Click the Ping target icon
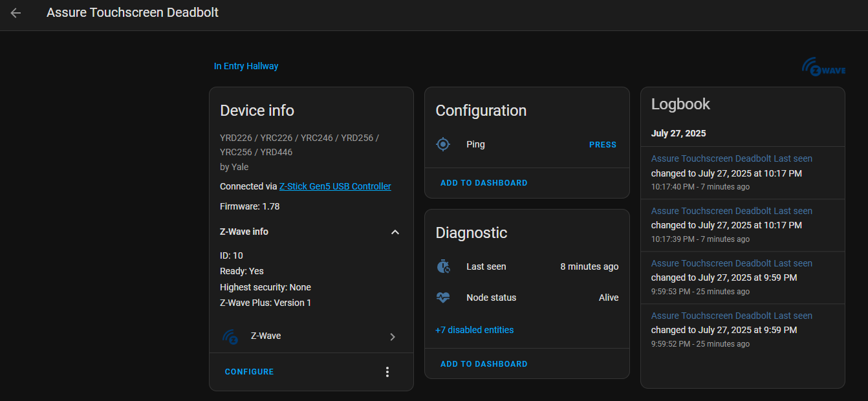Viewport: 868px width, 401px height. (x=443, y=144)
